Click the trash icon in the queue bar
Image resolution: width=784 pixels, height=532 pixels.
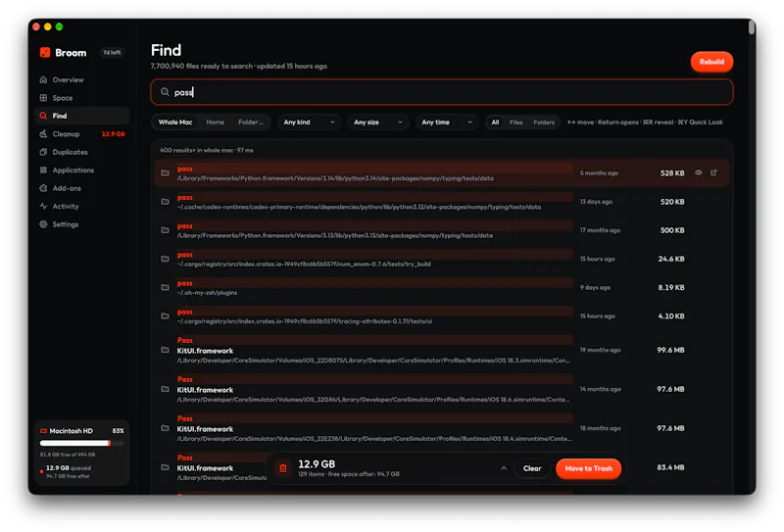(x=283, y=468)
